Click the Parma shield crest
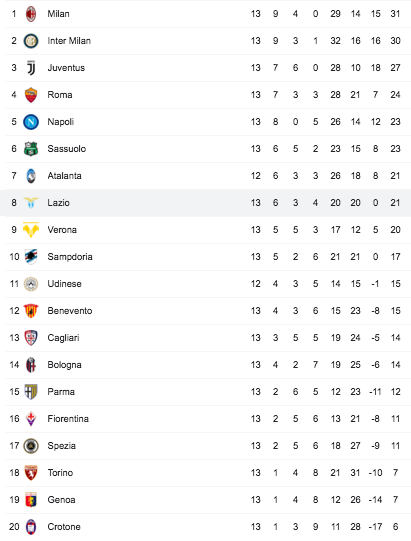411x541 pixels. pos(31,392)
